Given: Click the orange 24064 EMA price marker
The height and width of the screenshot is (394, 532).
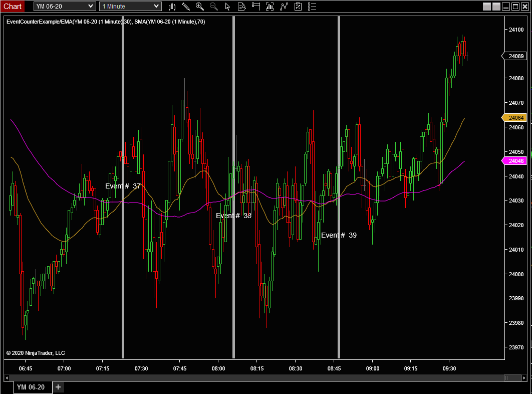Looking at the screenshot, I should click(514, 118).
